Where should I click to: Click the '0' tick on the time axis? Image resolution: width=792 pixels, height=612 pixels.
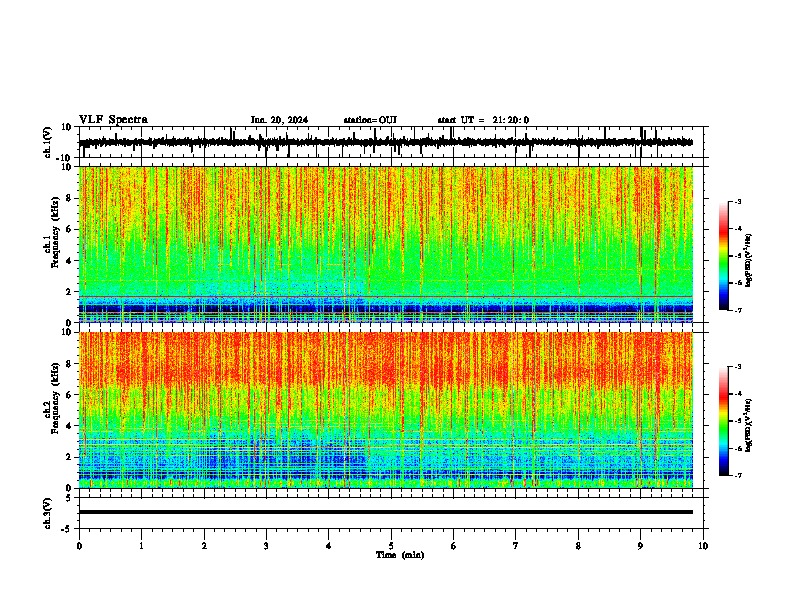(x=79, y=546)
